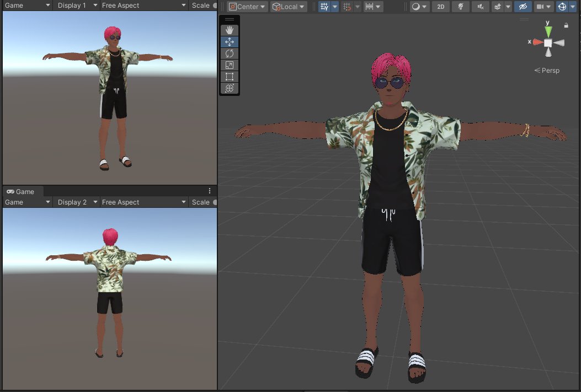581x392 pixels.
Task: Open Display 1 dropdown in top Game view
Action: (77, 5)
